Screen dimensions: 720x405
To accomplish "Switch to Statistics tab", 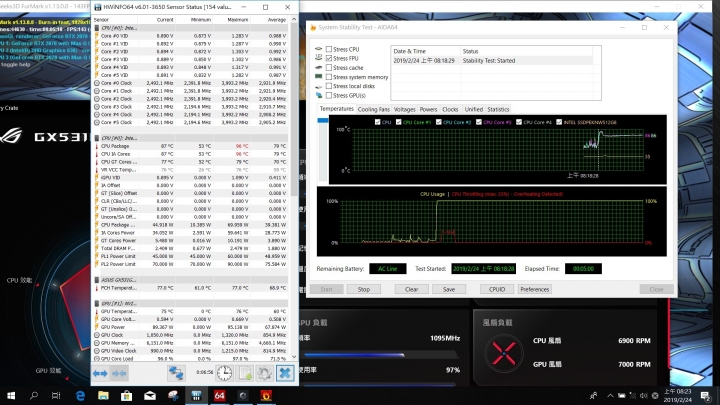I will 498,109.
